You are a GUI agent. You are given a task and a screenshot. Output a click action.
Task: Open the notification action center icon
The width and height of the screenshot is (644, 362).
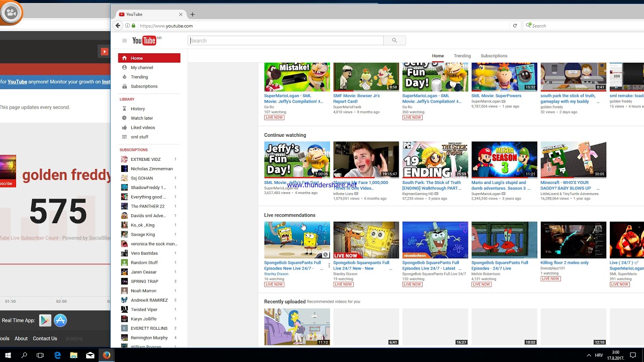tap(634, 355)
